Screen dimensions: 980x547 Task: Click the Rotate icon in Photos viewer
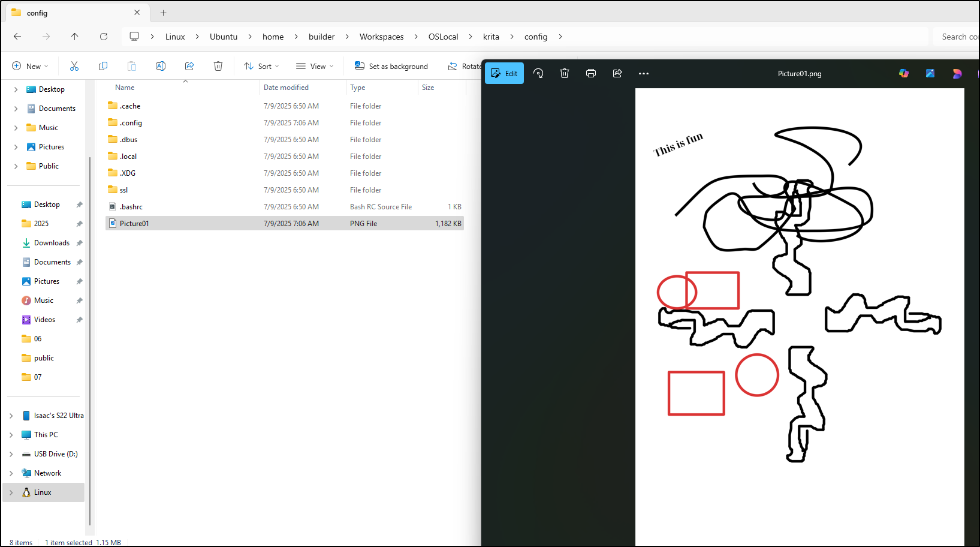pos(538,73)
